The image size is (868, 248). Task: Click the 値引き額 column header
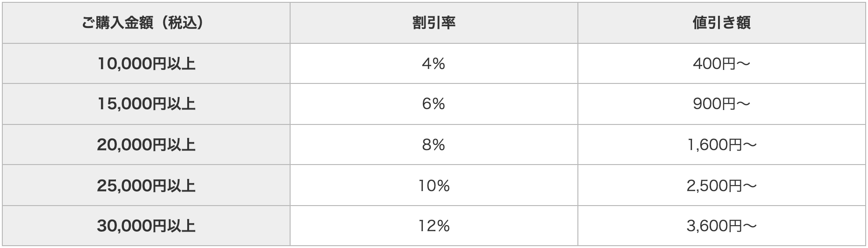[721, 23]
